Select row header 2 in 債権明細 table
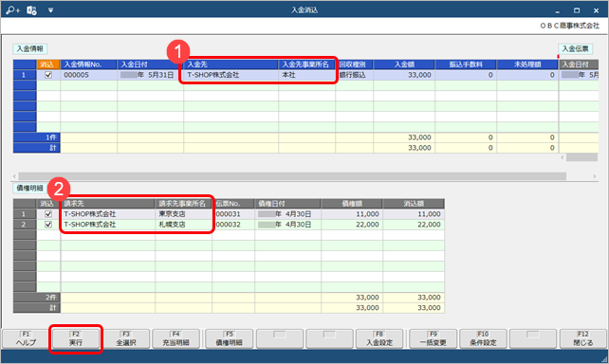 25,225
